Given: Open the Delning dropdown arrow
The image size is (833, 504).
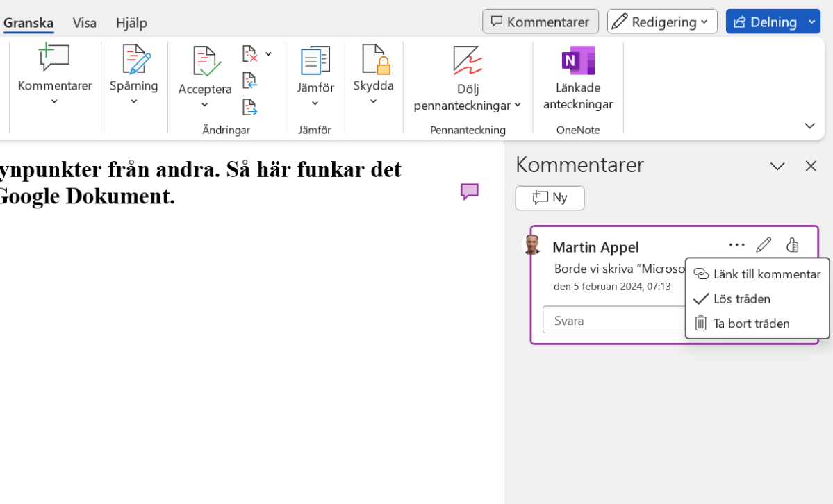Looking at the screenshot, I should (x=811, y=22).
